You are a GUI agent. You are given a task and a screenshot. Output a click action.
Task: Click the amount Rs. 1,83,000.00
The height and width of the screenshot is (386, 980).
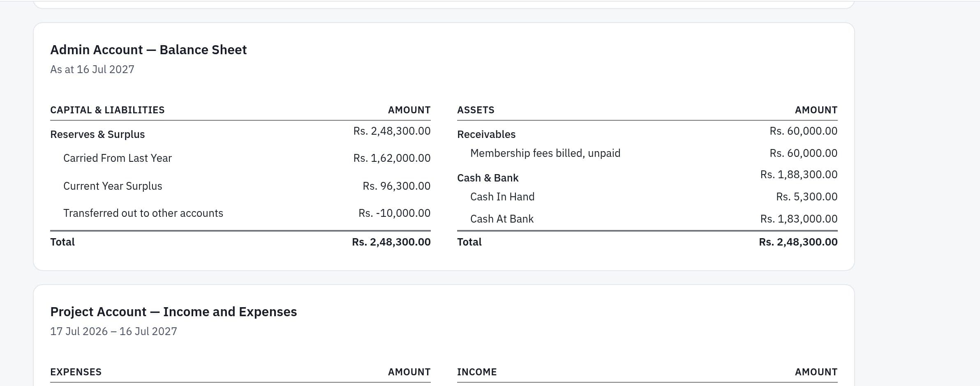point(799,219)
